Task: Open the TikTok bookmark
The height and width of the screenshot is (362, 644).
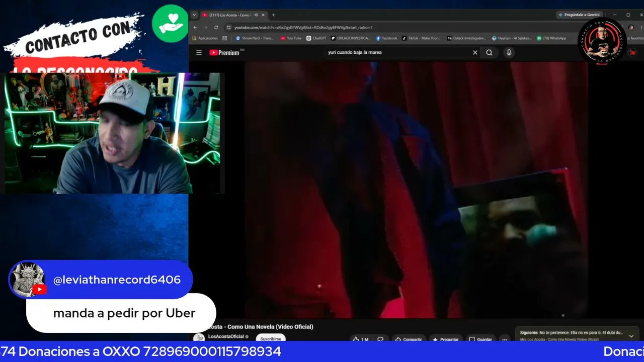Action: [x=421, y=38]
